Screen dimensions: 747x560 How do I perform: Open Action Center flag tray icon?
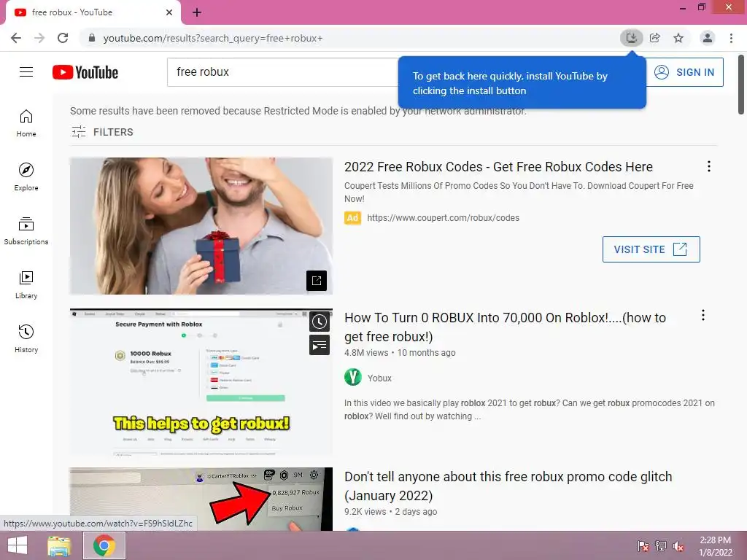tap(643, 545)
